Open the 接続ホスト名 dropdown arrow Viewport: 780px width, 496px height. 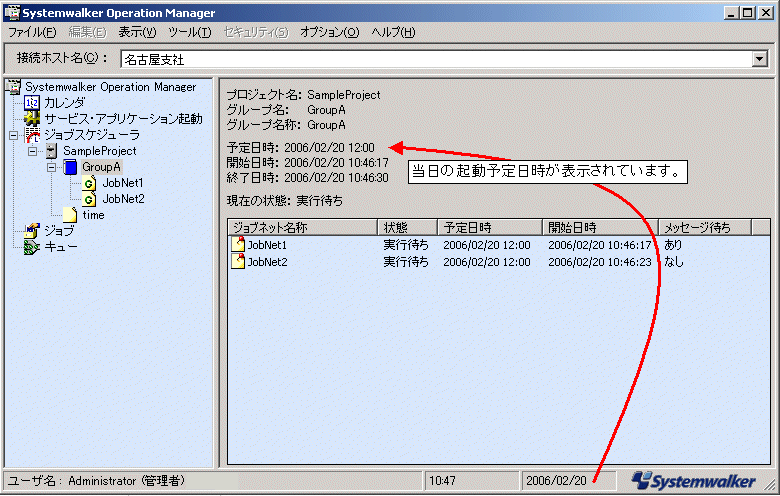(759, 59)
